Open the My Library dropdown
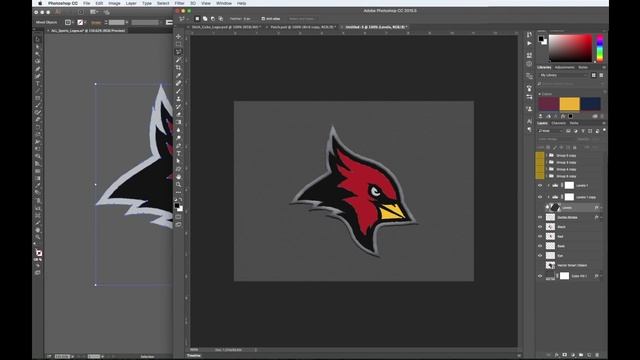This screenshot has height=360, width=640. (x=564, y=76)
